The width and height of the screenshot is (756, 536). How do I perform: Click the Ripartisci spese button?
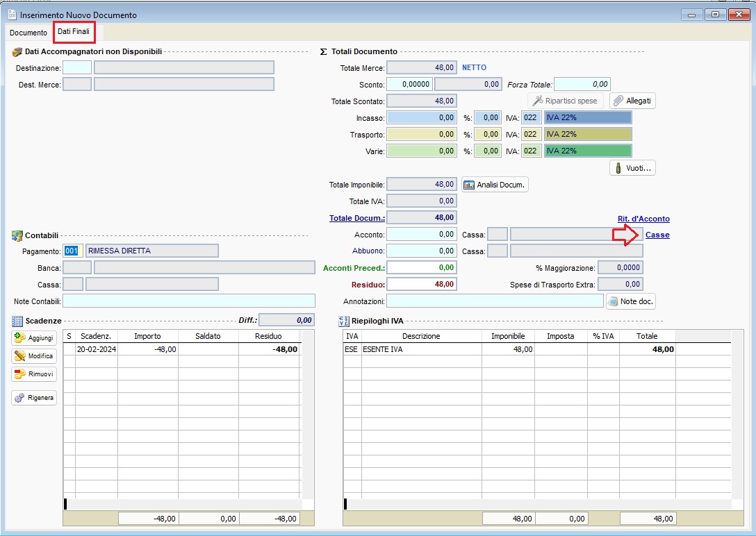[x=564, y=100]
